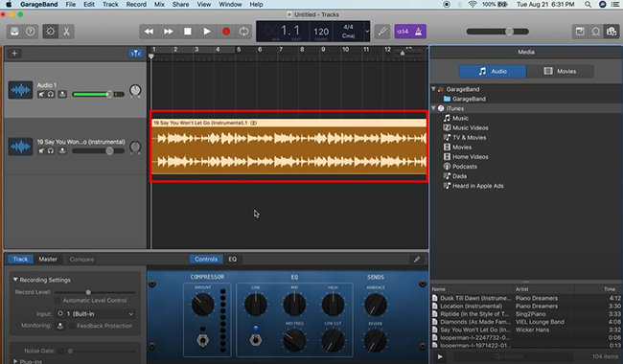The height and width of the screenshot is (364, 623).
Task: Click the Compare button
Action: click(x=81, y=260)
